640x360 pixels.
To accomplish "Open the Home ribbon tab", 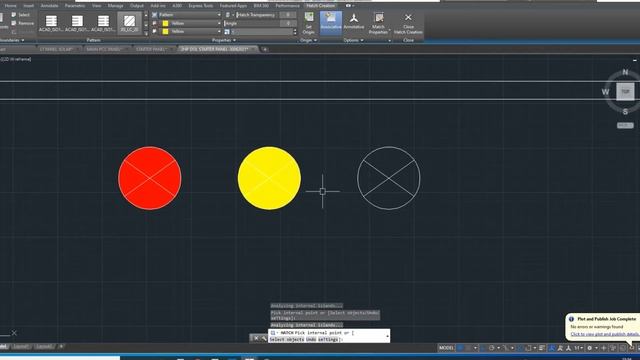I will (x=11, y=6).
